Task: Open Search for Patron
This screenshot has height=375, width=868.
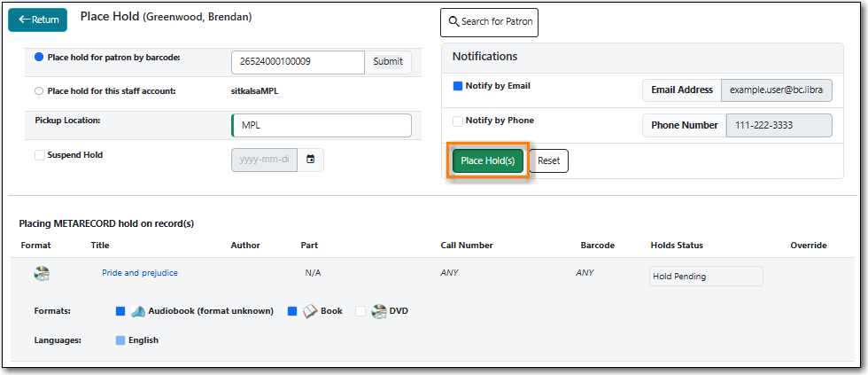Action: [x=489, y=22]
